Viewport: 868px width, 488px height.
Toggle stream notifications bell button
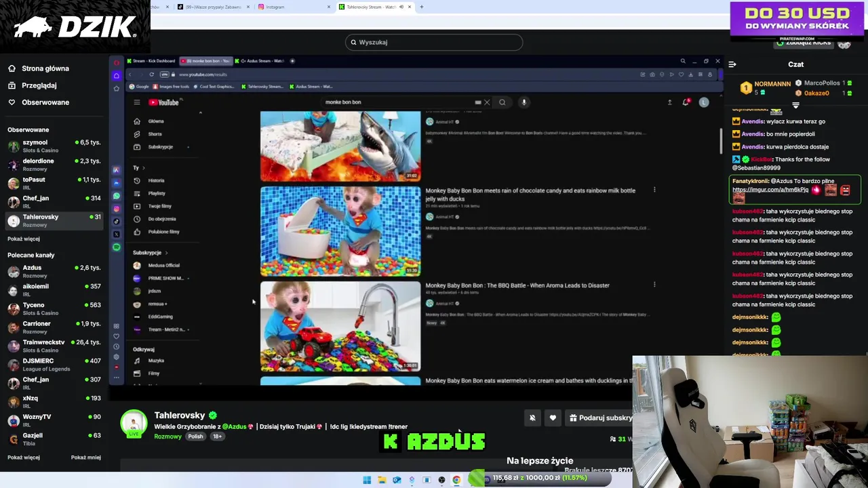coord(532,418)
